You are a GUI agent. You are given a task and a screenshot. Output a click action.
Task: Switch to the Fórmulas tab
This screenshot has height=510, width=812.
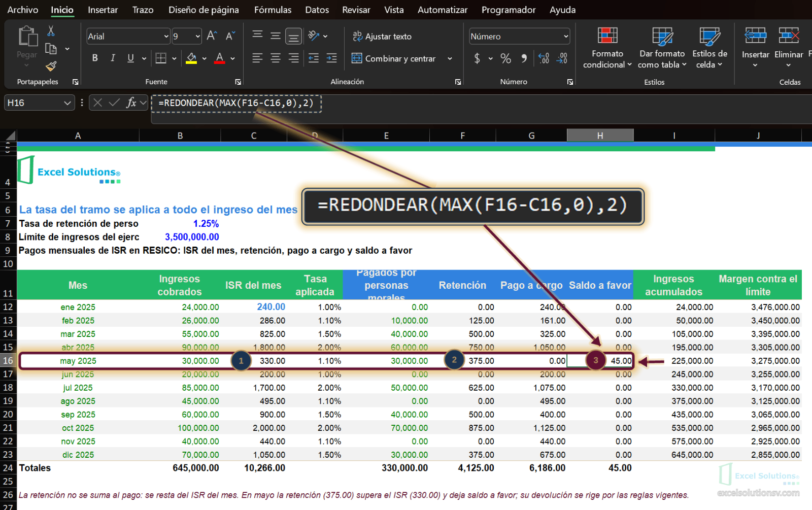tap(273, 10)
